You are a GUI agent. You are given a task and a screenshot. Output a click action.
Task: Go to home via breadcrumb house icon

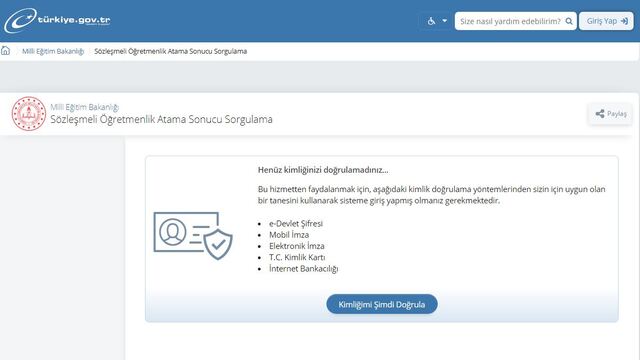pyautogui.click(x=5, y=51)
